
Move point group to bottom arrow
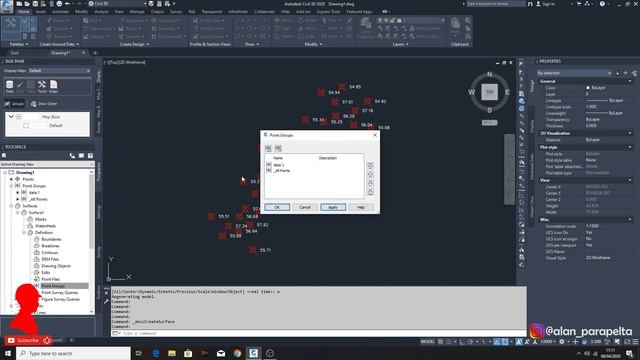click(370, 191)
